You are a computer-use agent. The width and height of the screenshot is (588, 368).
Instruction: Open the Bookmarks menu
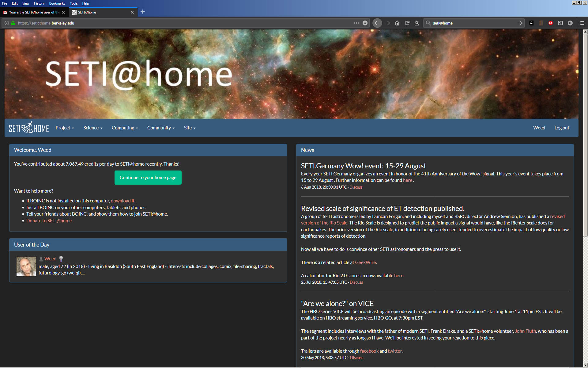(57, 3)
